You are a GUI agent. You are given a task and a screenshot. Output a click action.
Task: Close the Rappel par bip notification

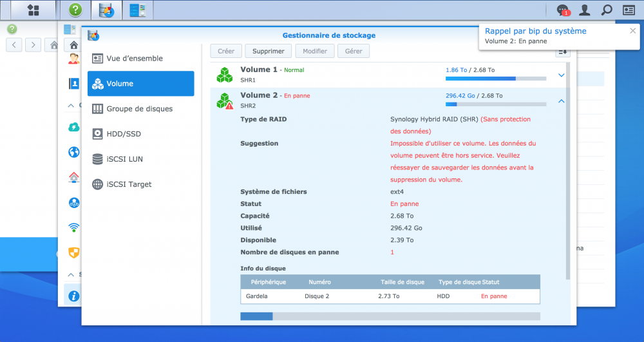coord(632,31)
